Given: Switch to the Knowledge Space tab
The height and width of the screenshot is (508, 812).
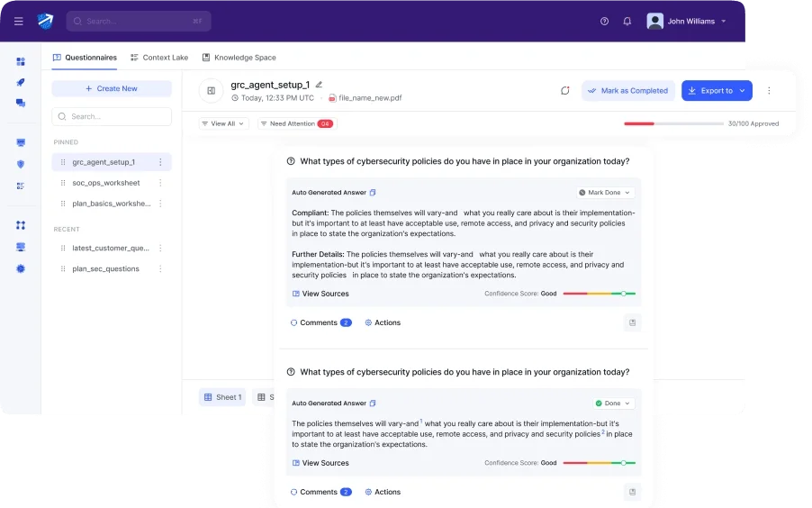Looking at the screenshot, I should pyautogui.click(x=239, y=58).
